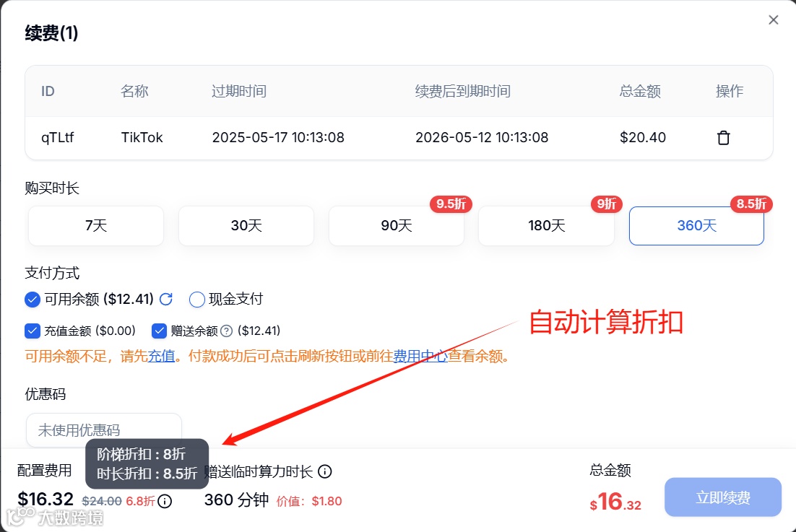Choose the 180天 duration option
The height and width of the screenshot is (532, 796).
[546, 226]
